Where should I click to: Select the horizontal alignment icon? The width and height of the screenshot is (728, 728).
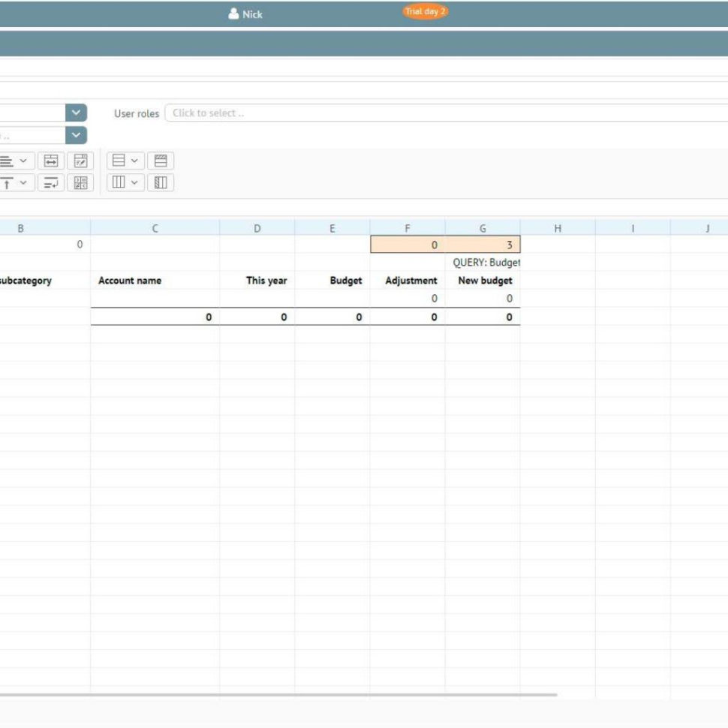pos(8,160)
